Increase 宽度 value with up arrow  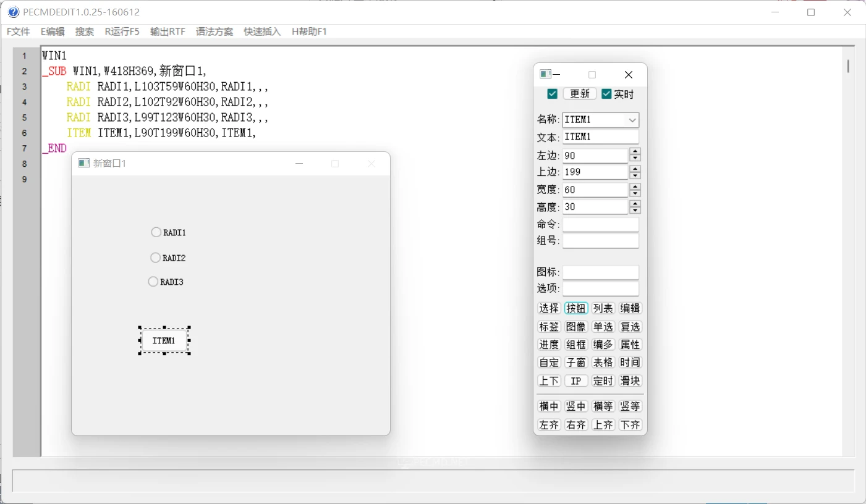[x=635, y=186]
